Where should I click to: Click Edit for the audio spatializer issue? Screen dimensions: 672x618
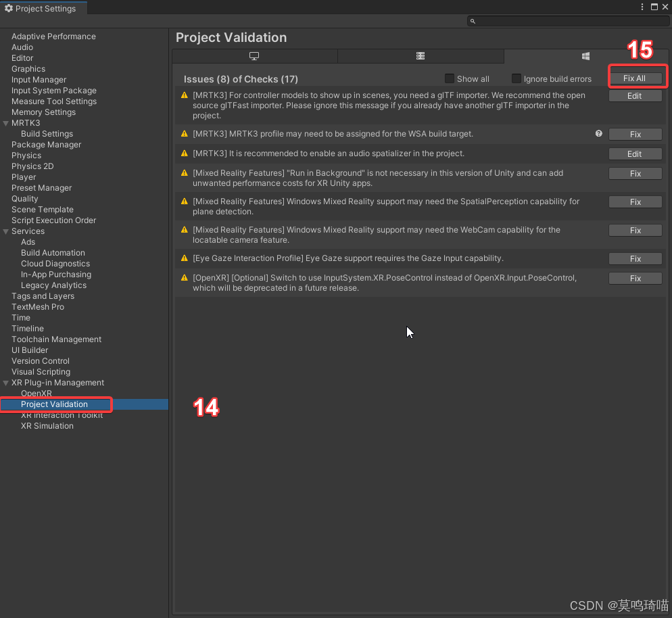click(x=635, y=154)
